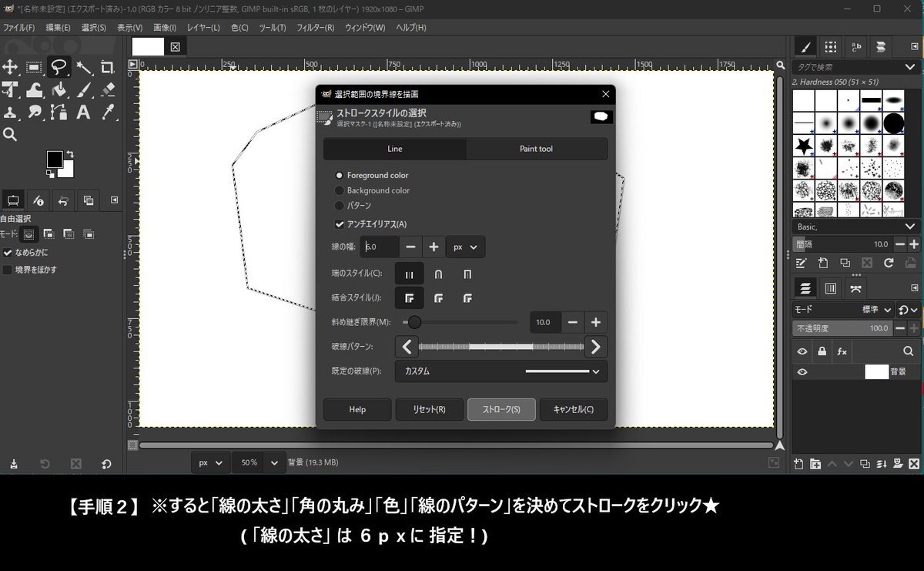Choose Replace current selection mode
The width and height of the screenshot is (924, 571).
tap(28, 233)
